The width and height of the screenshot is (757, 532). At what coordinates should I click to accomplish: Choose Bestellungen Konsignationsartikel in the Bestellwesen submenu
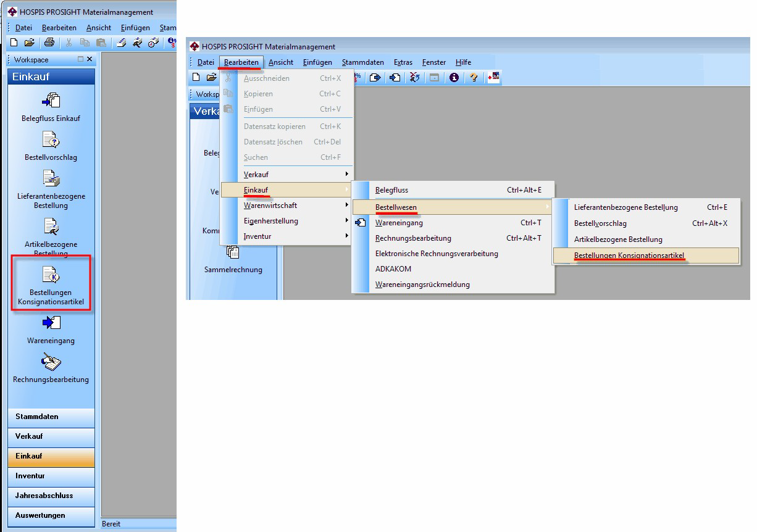coord(646,256)
